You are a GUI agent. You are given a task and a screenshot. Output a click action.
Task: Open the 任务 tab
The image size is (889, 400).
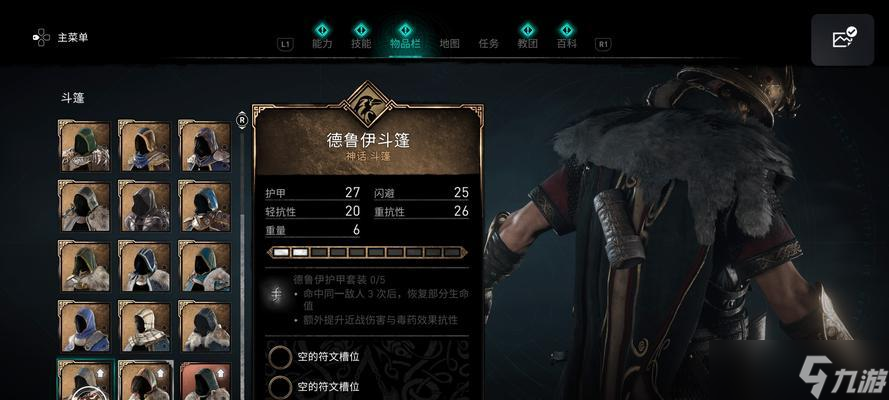coord(489,44)
